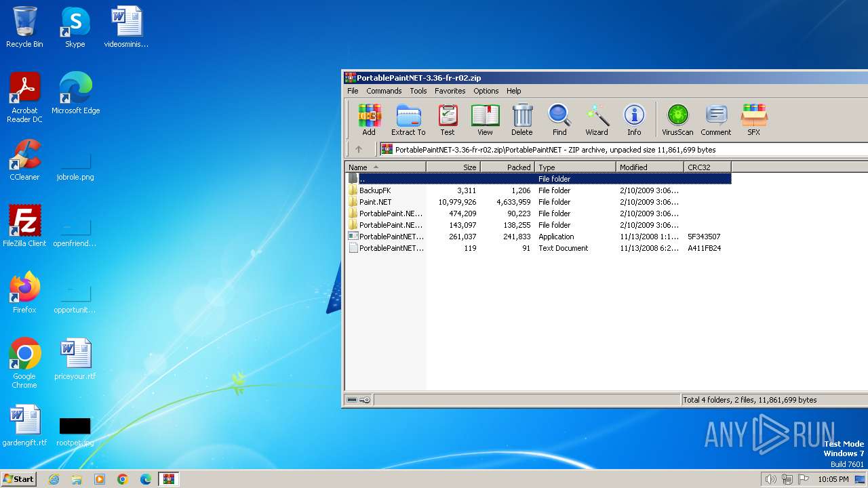Open the Commands menu
This screenshot has width=868, height=488.
384,91
